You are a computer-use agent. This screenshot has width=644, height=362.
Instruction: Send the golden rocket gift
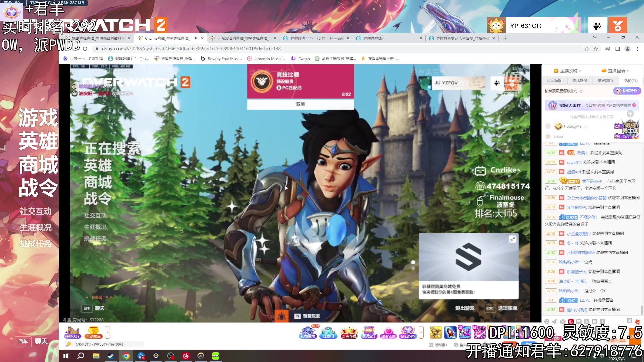(436, 332)
